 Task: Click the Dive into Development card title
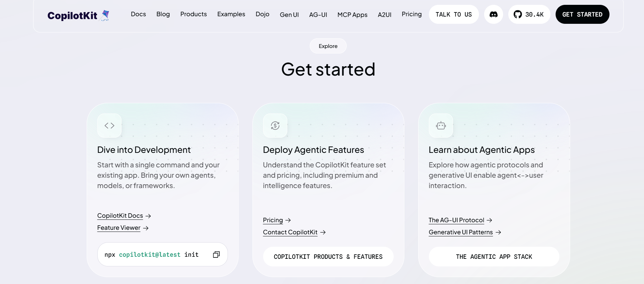(144, 150)
